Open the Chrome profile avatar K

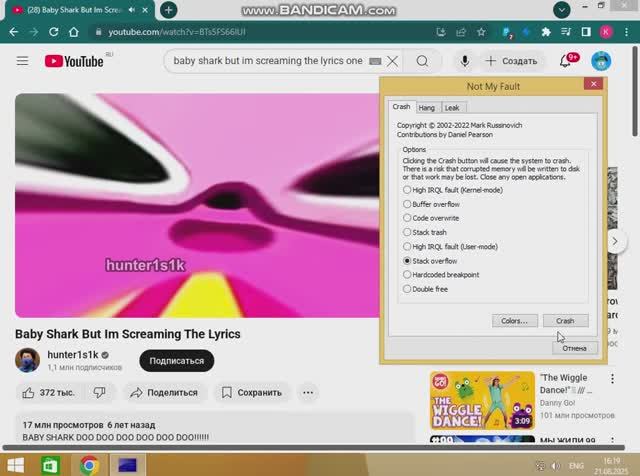pos(606,32)
